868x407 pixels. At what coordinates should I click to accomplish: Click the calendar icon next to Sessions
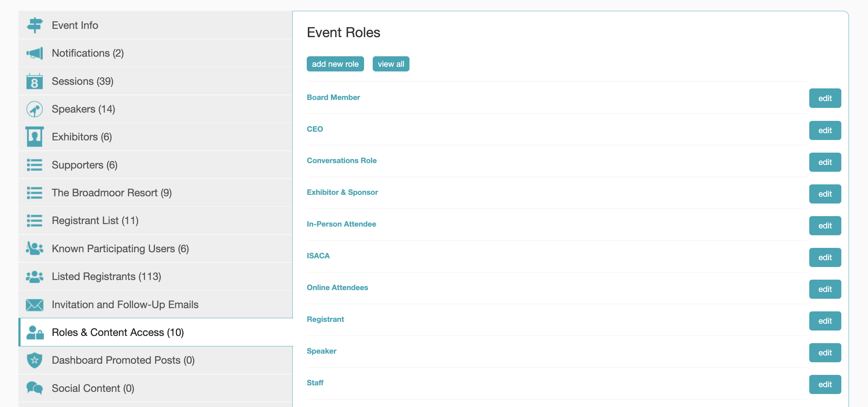tap(35, 82)
